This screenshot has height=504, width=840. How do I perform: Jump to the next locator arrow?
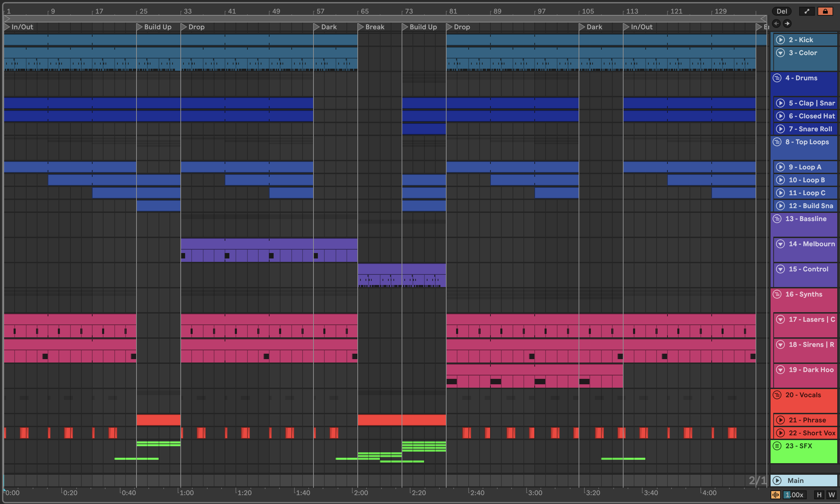click(787, 23)
